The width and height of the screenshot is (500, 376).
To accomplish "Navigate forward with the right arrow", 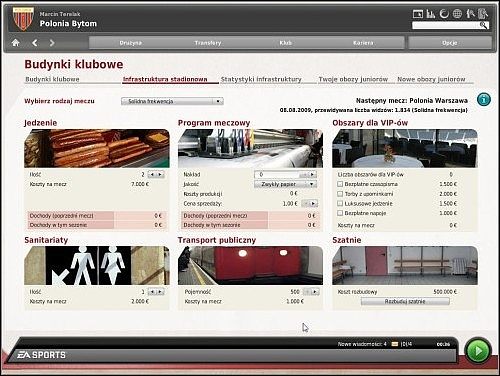I will (52, 43).
